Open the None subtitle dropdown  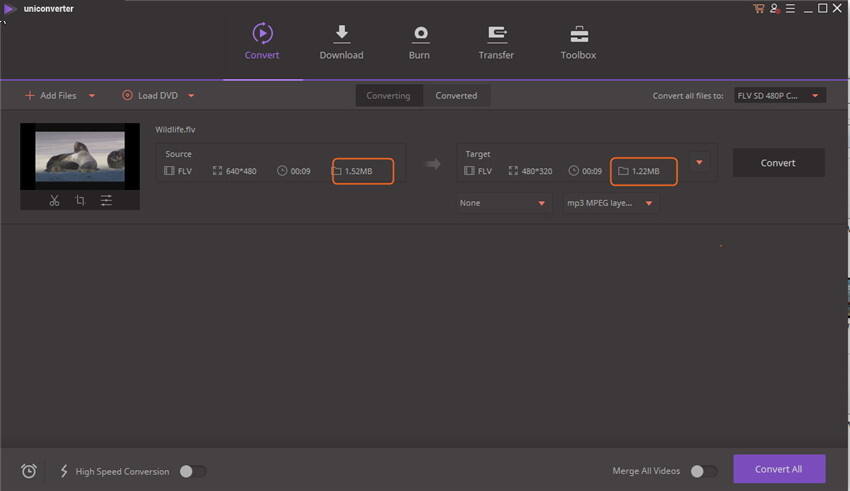pyautogui.click(x=502, y=203)
